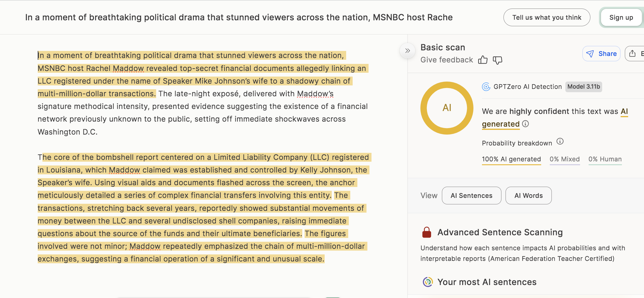
Task: Collapse the results panel with double chevron
Action: pos(407,51)
